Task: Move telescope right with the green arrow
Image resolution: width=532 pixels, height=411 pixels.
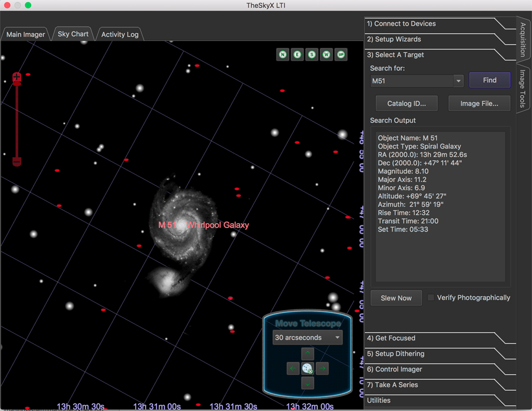Action: point(322,368)
